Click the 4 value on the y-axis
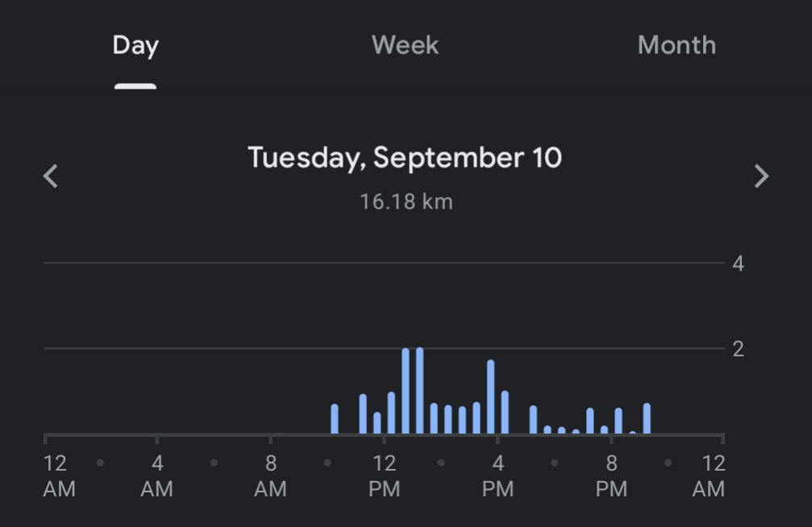Screen dimensions: 812x527 738,263
